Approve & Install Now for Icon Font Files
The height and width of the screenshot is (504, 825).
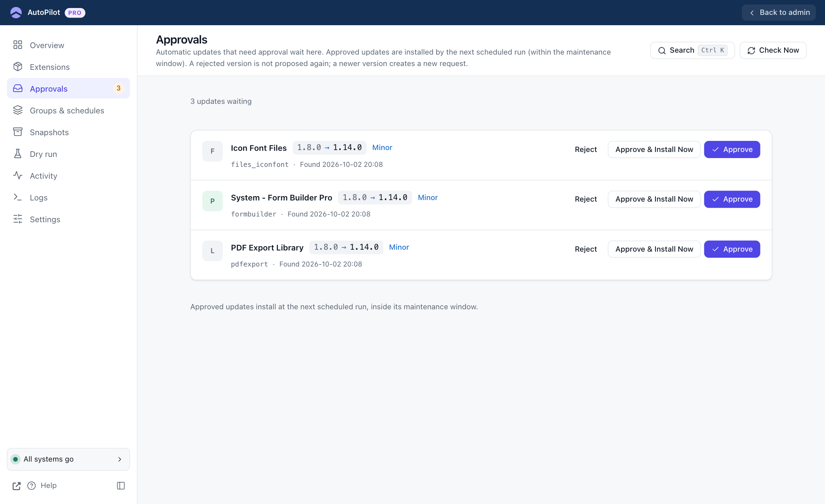(x=654, y=149)
